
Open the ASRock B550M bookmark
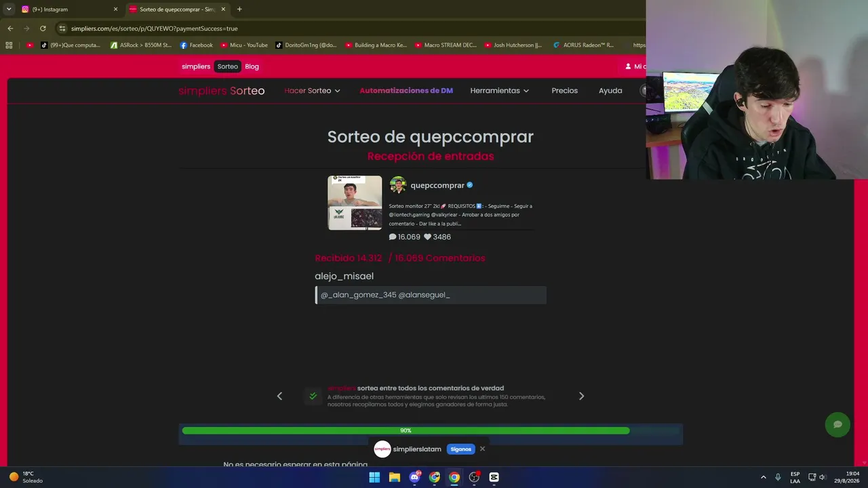pos(141,45)
